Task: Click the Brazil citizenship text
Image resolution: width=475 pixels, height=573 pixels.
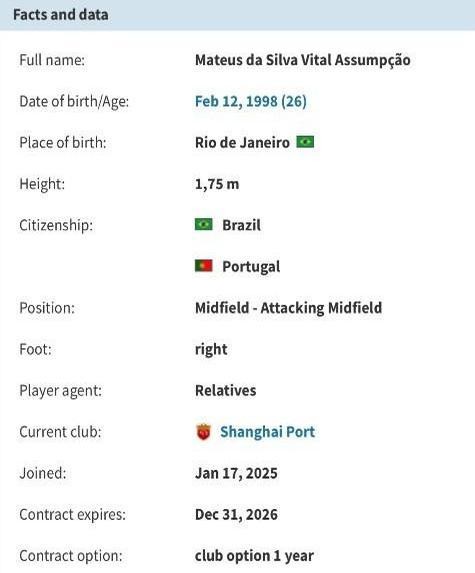Action: [242, 225]
